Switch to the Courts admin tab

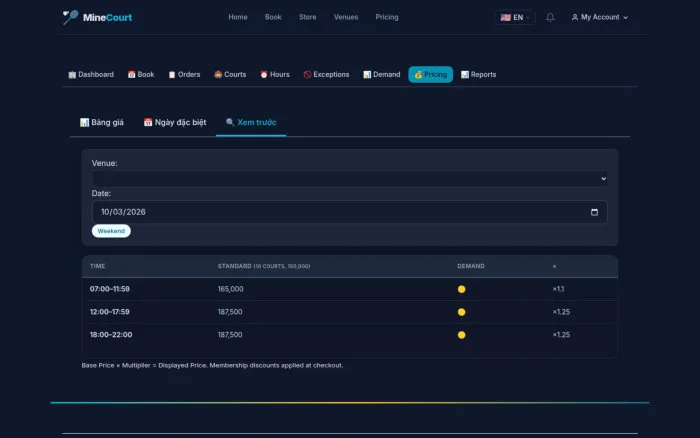(x=230, y=75)
